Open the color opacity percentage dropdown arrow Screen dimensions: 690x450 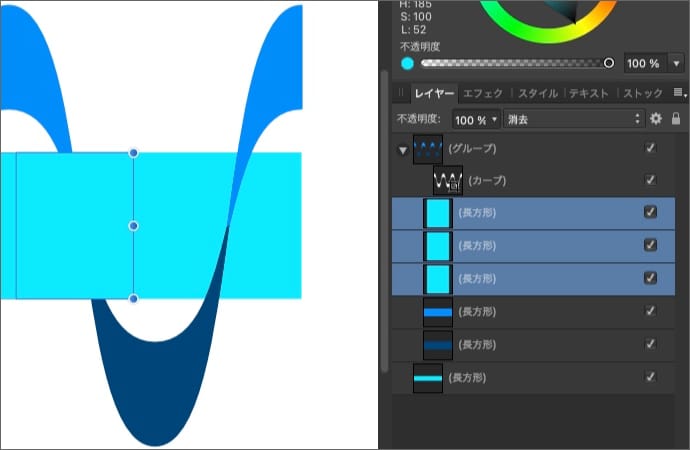[677, 63]
